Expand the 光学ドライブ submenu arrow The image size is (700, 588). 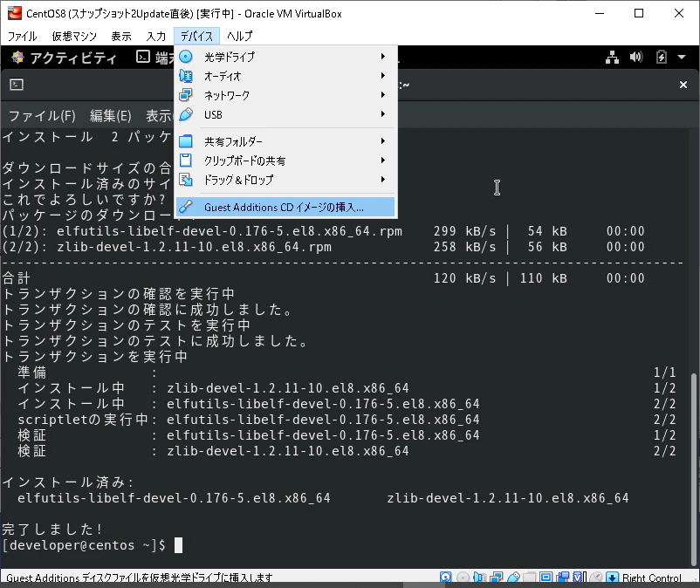[x=383, y=56]
